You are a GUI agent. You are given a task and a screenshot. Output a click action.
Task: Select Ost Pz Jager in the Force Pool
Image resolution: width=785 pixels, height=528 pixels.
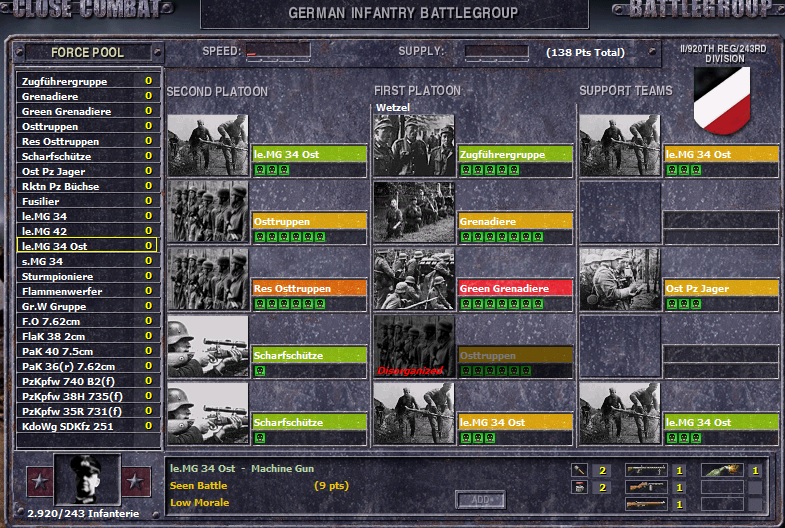[87, 171]
